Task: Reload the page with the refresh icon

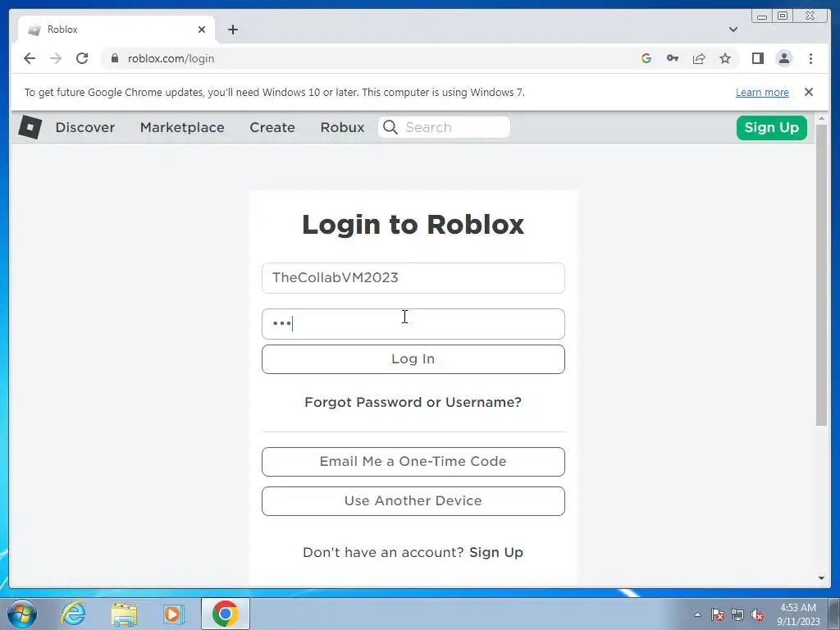Action: click(82, 58)
